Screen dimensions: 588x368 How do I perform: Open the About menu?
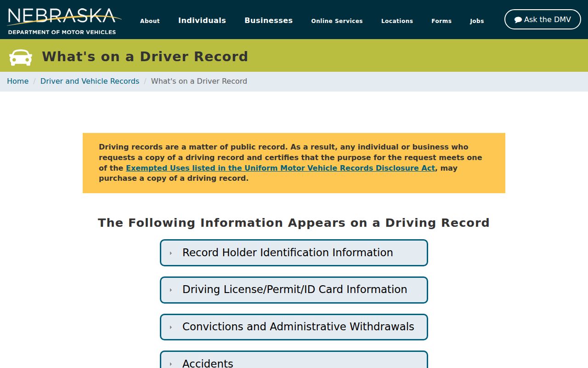tap(150, 21)
